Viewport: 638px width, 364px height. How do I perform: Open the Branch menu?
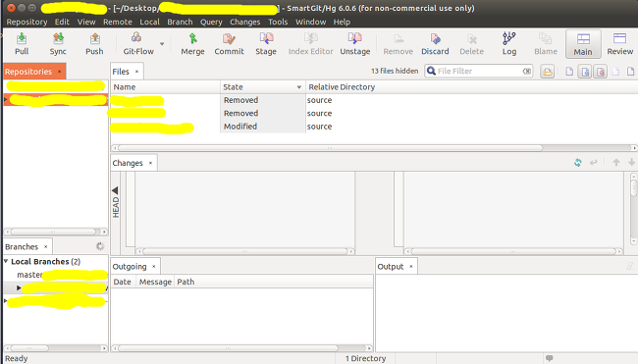[180, 22]
